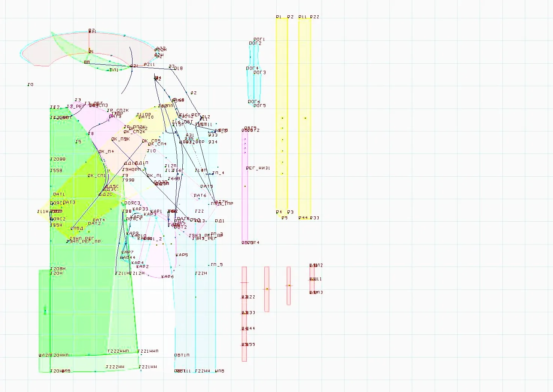
Task: Select the Р1 corner label
Action: pos(279,17)
